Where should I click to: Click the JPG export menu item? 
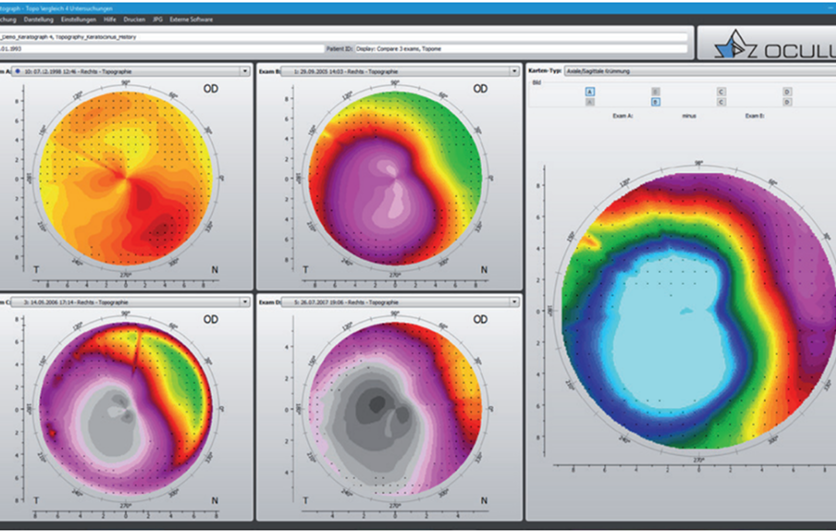[158, 19]
